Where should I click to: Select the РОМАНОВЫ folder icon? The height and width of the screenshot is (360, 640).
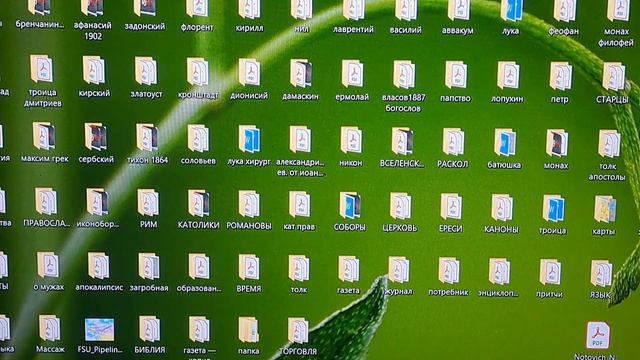249,204
